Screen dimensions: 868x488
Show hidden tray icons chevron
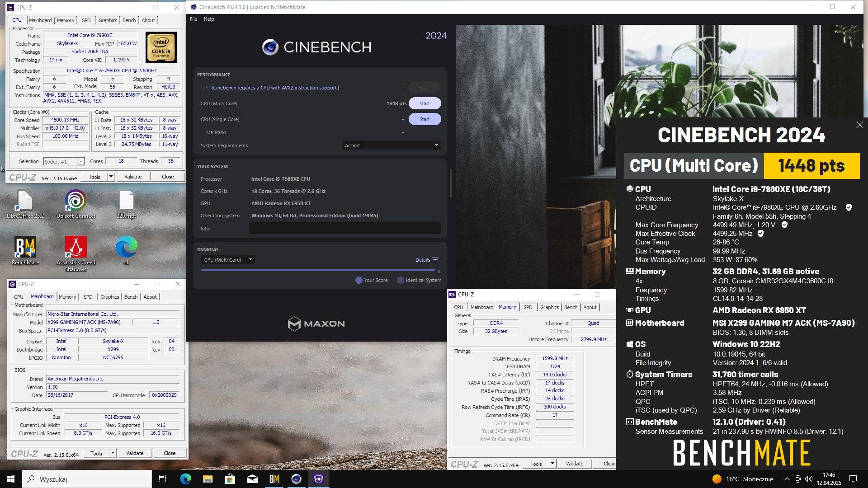[x=787, y=479]
